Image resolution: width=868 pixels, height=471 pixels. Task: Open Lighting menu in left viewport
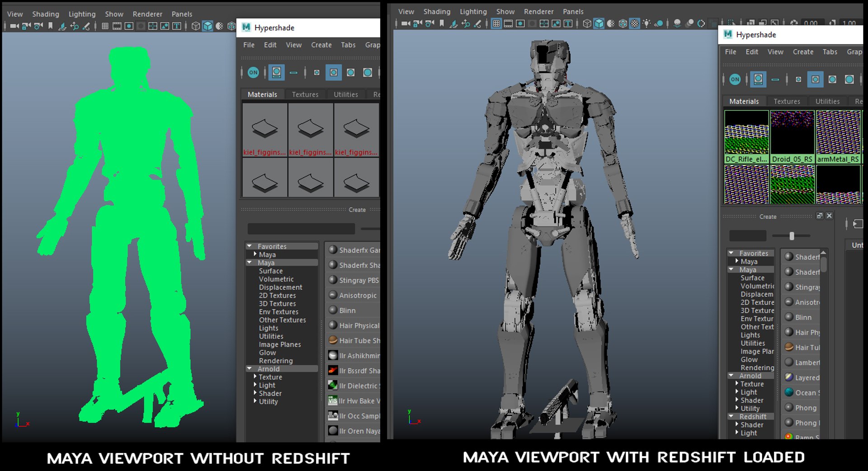coord(82,14)
